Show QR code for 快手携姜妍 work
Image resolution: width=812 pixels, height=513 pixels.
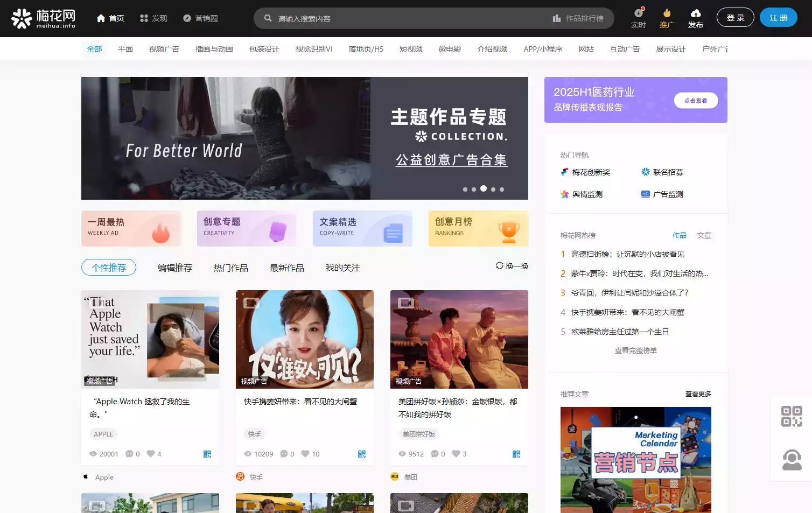pyautogui.click(x=362, y=454)
